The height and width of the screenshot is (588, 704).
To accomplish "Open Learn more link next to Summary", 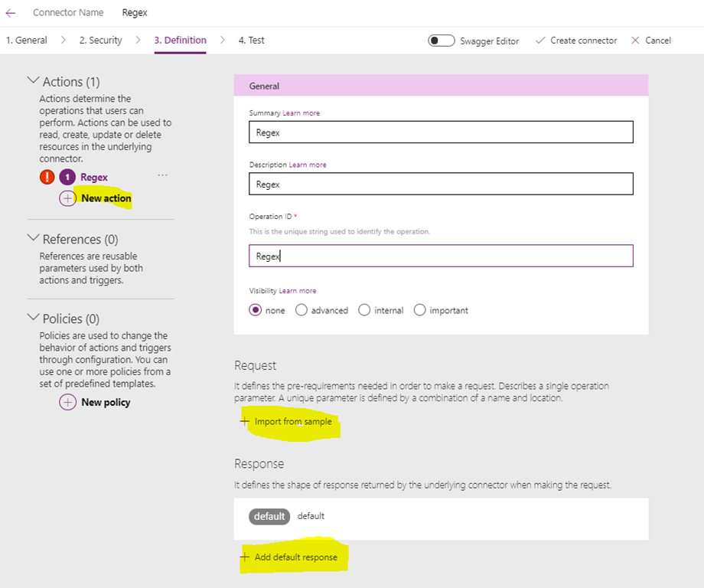I will point(301,113).
